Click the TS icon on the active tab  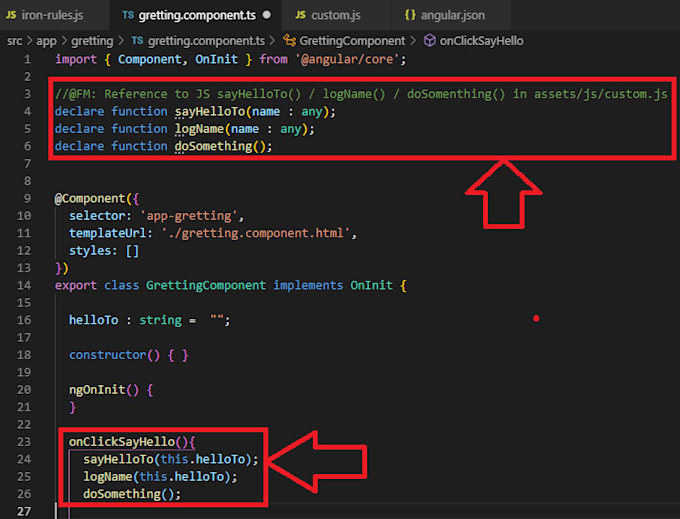click(x=127, y=16)
